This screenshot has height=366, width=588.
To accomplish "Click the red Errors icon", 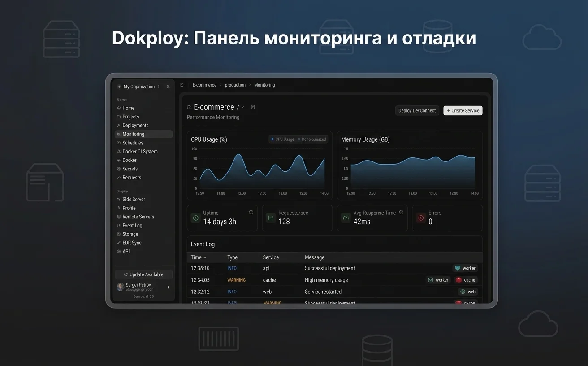I will click(421, 218).
